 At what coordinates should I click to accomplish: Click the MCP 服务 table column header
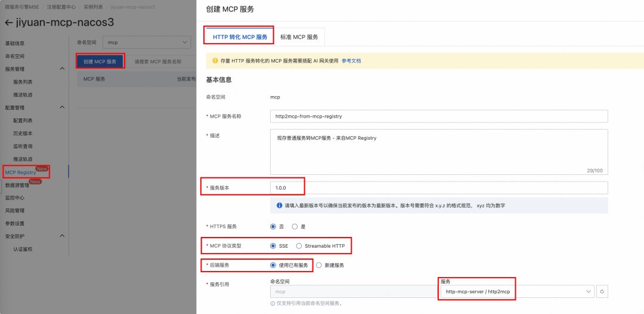pos(94,79)
